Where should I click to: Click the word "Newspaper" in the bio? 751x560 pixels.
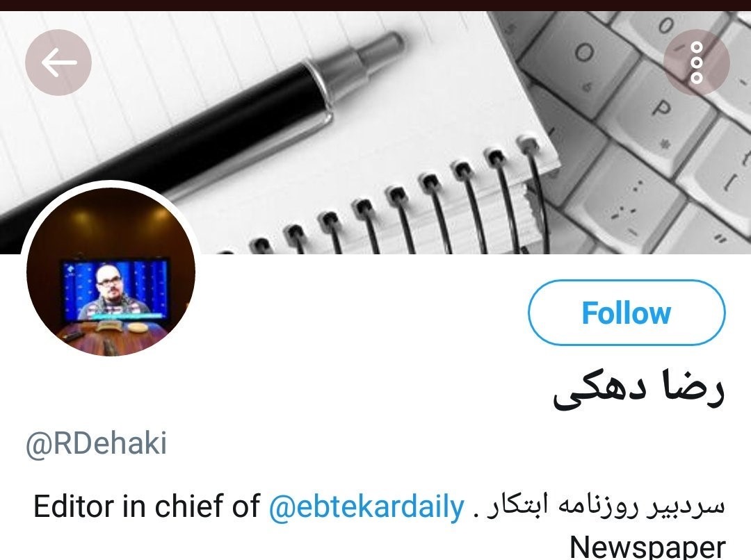pyautogui.click(x=647, y=545)
